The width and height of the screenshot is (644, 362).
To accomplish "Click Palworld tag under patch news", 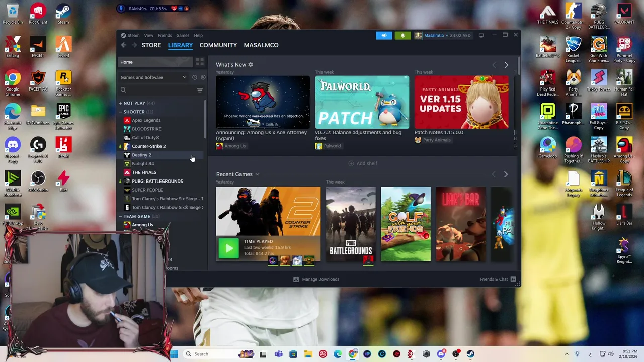I will (328, 146).
